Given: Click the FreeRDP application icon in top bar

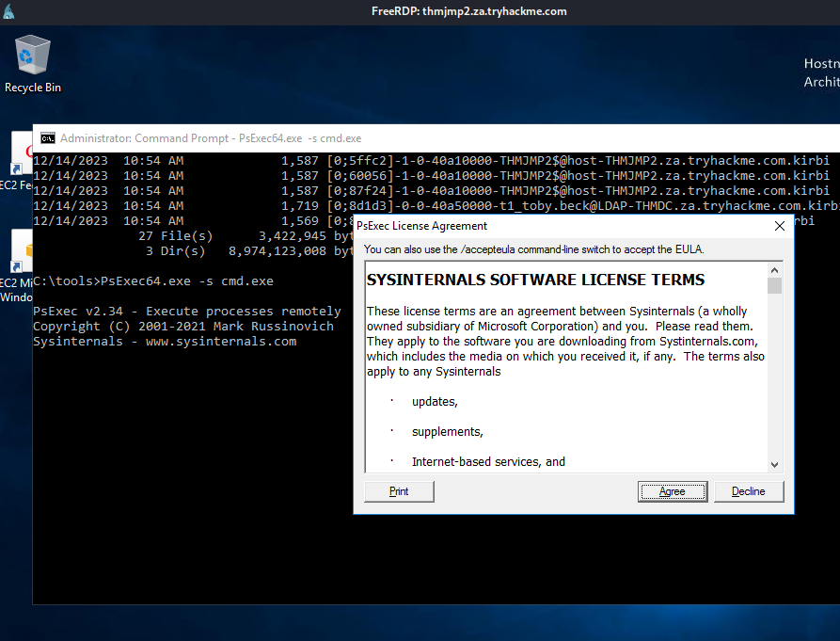Looking at the screenshot, I should coord(8,11).
